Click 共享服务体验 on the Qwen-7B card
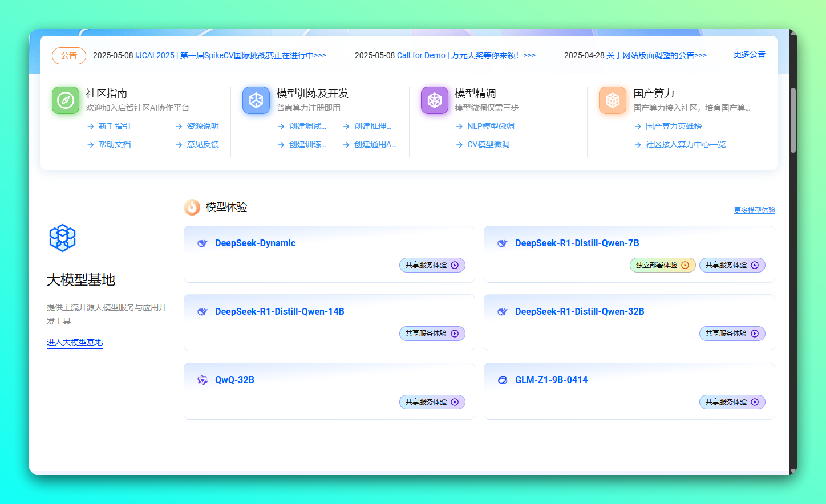This screenshot has width=826, height=504. (x=732, y=265)
